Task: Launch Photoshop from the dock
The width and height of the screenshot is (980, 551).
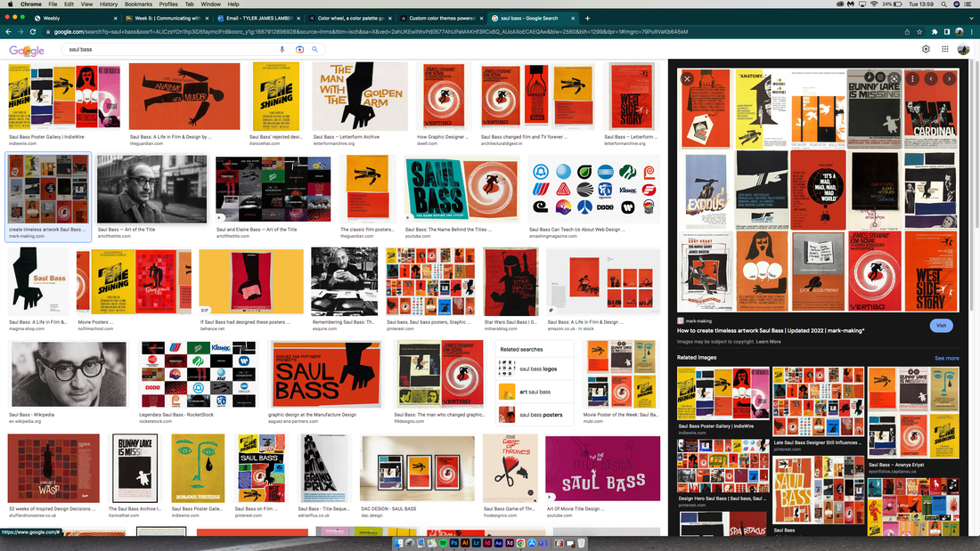Action: coord(454,544)
